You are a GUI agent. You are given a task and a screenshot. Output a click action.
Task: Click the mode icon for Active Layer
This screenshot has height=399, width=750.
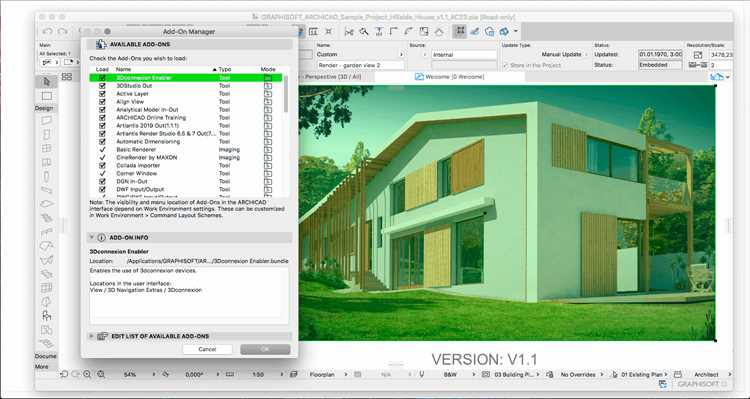[268, 94]
